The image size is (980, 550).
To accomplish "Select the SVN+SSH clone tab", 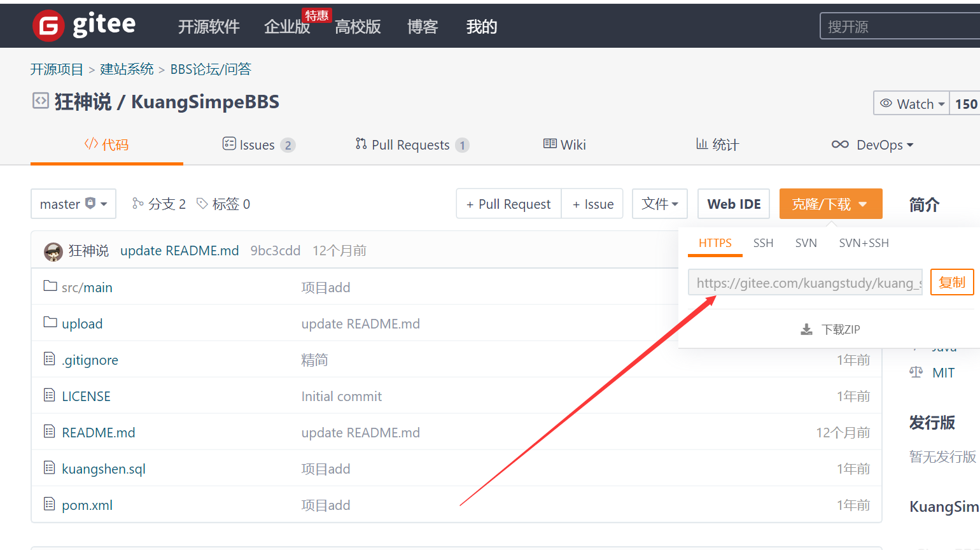I will pos(864,243).
